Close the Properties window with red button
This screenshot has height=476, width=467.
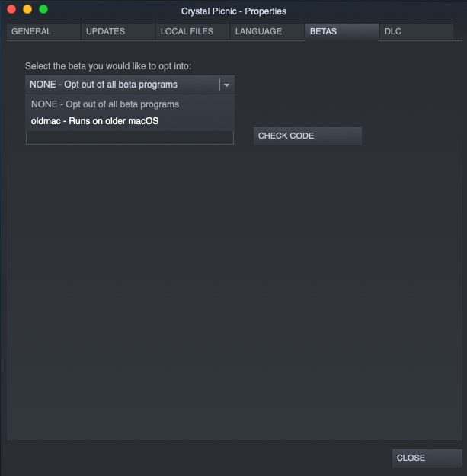(x=11, y=9)
